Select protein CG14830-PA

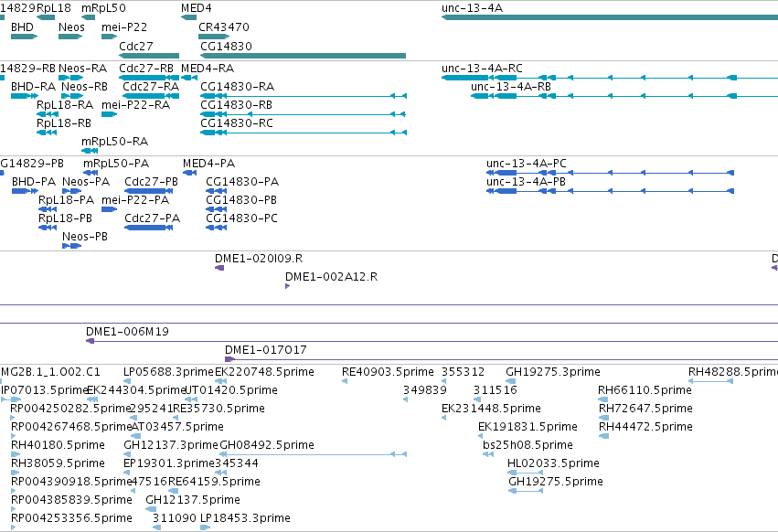pyautogui.click(x=217, y=191)
